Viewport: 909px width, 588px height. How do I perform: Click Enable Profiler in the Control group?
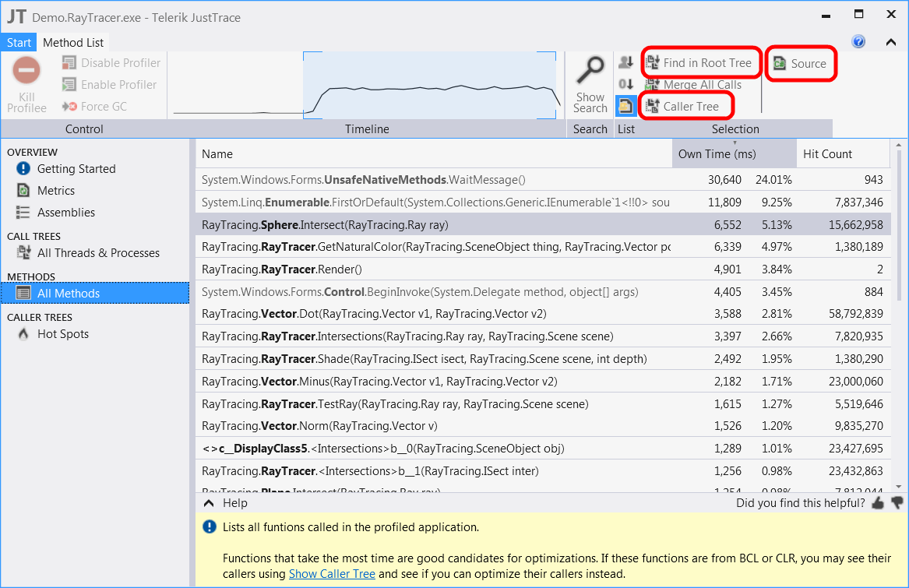[x=110, y=85]
